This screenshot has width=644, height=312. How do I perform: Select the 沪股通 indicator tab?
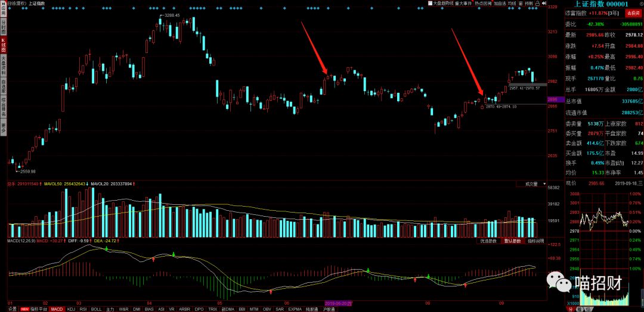click(x=329, y=309)
